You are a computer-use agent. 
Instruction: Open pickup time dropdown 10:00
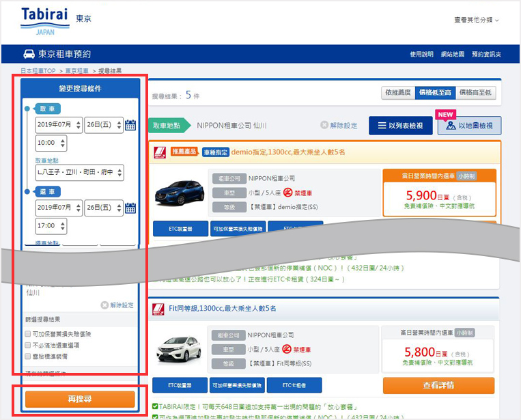pyautogui.click(x=51, y=143)
